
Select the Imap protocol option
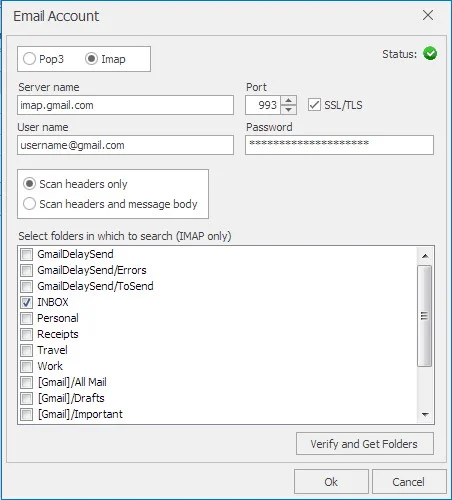coord(91,59)
